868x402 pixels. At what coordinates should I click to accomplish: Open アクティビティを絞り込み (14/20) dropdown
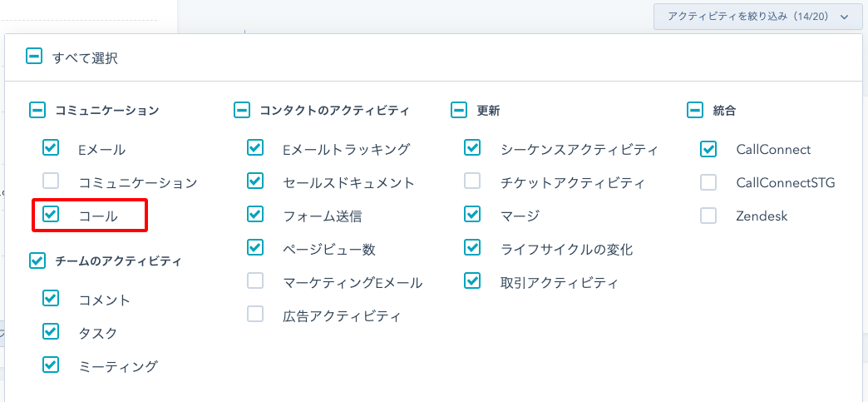(758, 17)
